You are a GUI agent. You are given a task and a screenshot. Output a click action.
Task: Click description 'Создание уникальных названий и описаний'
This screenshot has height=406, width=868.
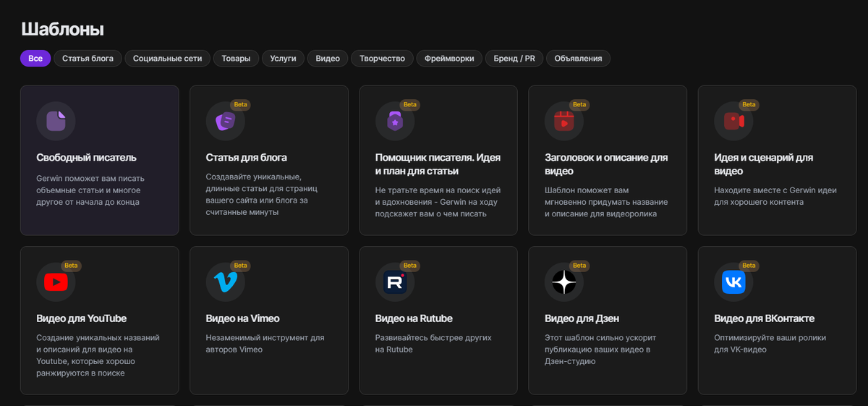point(98,355)
